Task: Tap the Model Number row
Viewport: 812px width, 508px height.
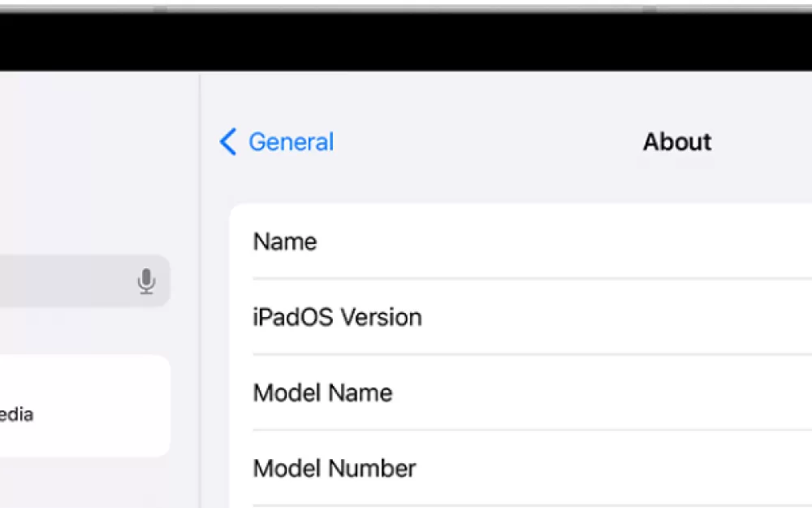Action: pyautogui.click(x=520, y=468)
